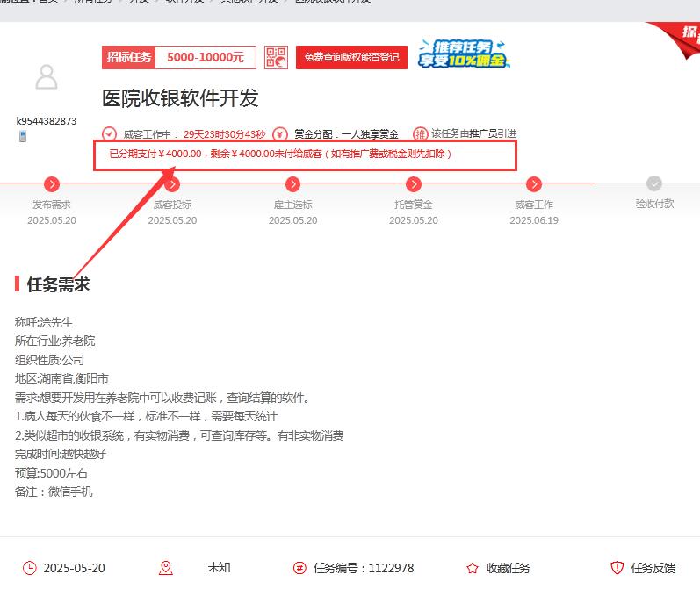Click the 收藏任务 link
This screenshot has width=700, height=596.
coord(508,568)
